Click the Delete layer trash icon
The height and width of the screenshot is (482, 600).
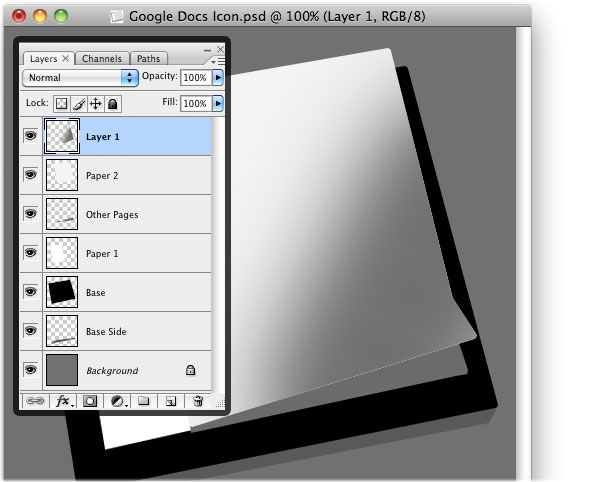(198, 401)
